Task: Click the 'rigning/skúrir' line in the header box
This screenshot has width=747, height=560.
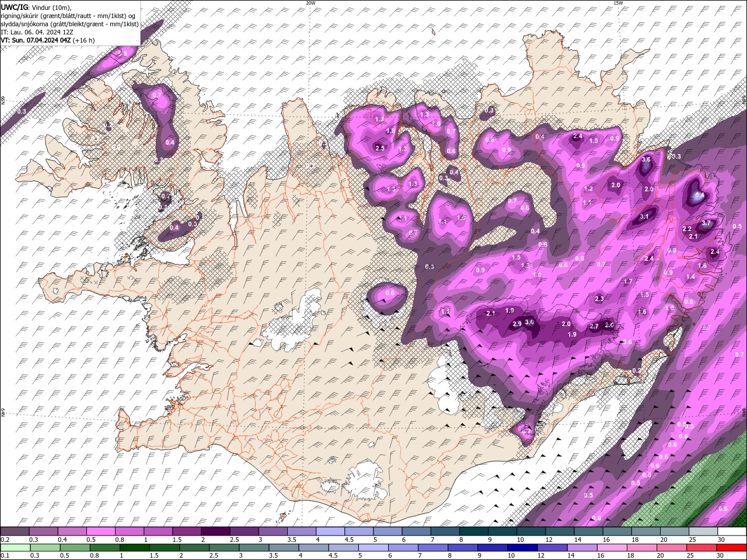Action: [x=68, y=15]
